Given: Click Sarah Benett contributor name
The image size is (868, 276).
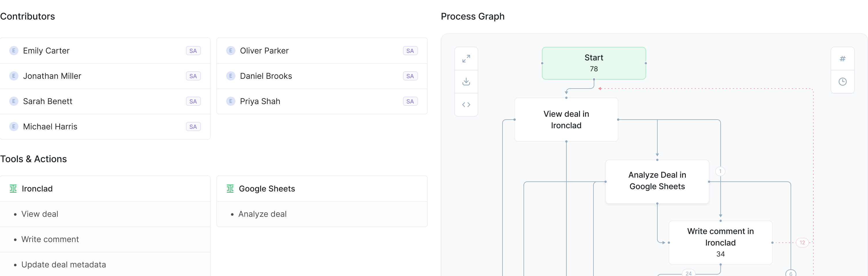Looking at the screenshot, I should click(x=47, y=101).
